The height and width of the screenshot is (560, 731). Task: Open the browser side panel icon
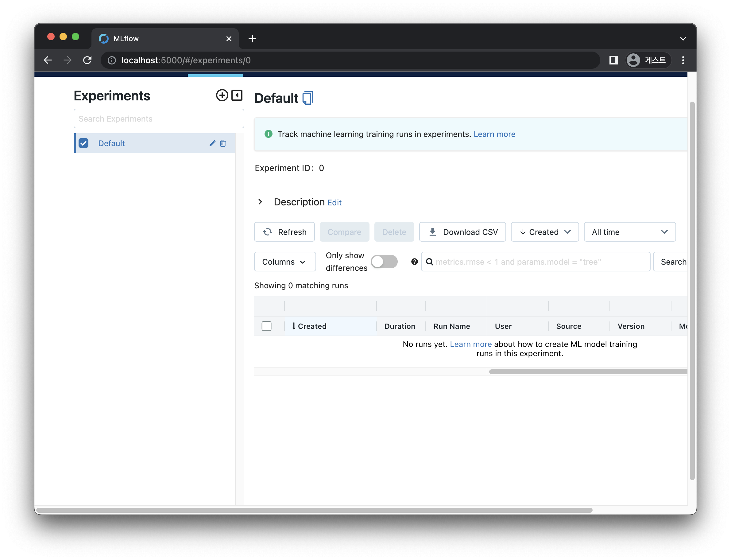point(614,60)
